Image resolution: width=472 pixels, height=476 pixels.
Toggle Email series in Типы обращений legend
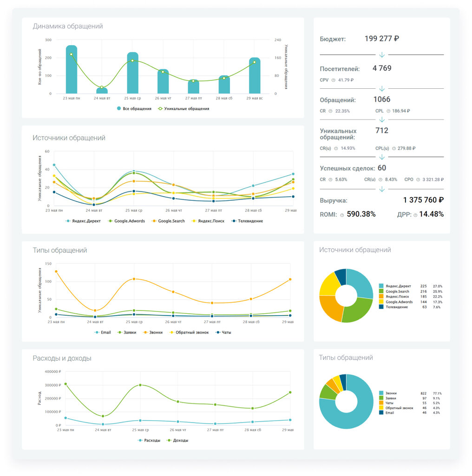pyautogui.click(x=103, y=332)
